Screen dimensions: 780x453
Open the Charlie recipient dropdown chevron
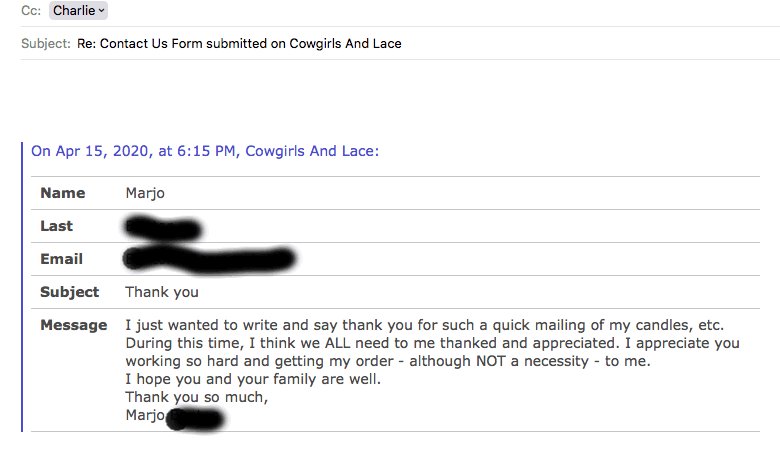[103, 10]
